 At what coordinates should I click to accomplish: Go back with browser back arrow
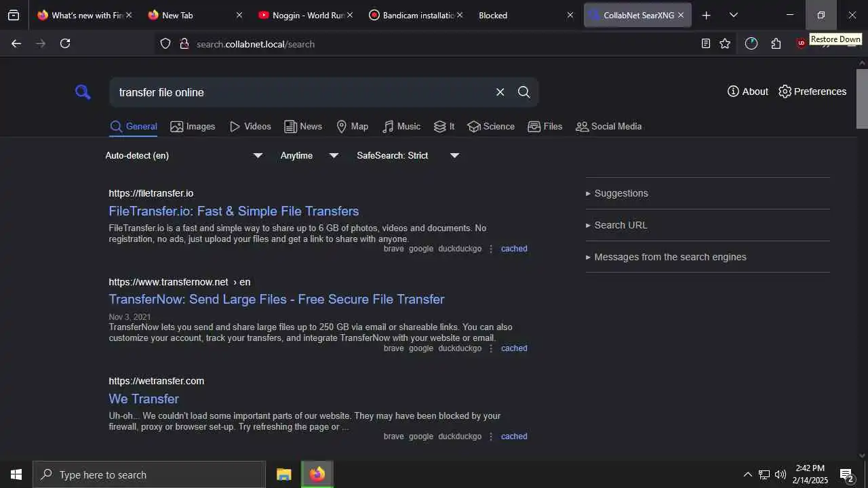(x=16, y=43)
